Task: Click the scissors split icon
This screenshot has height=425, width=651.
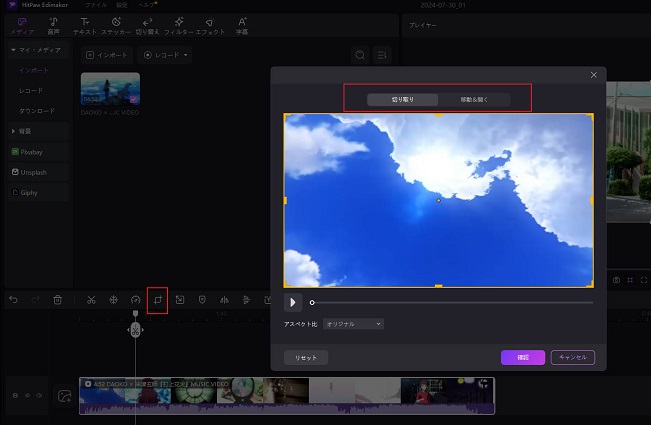Action: pyautogui.click(x=91, y=300)
